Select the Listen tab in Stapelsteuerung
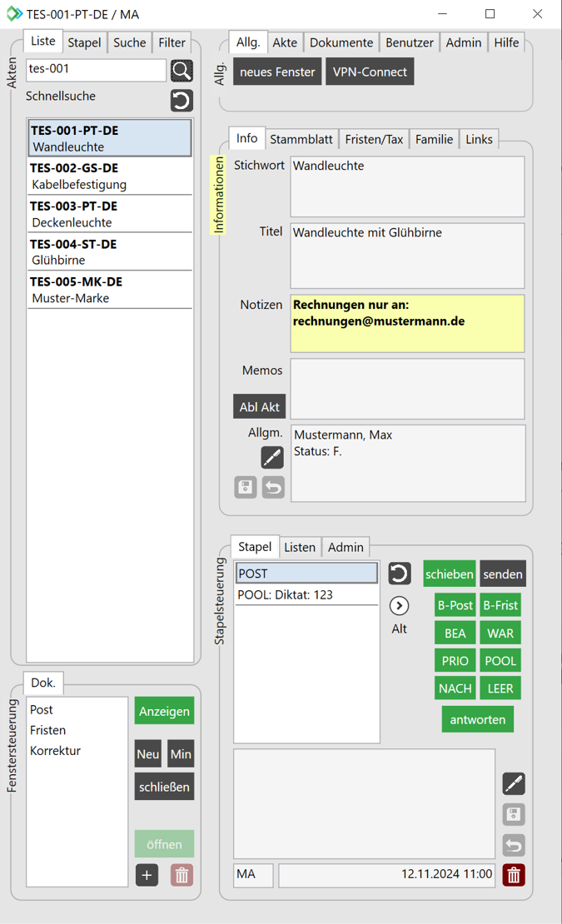562x924 pixels. point(300,547)
